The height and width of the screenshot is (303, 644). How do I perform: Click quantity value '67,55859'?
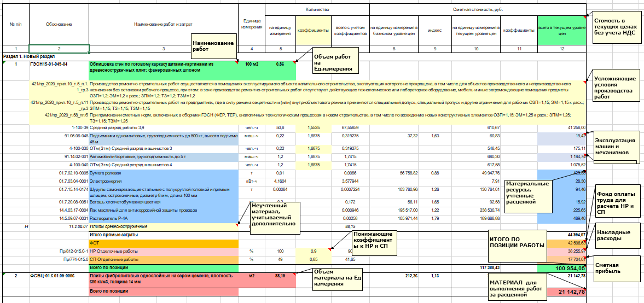click(350, 127)
